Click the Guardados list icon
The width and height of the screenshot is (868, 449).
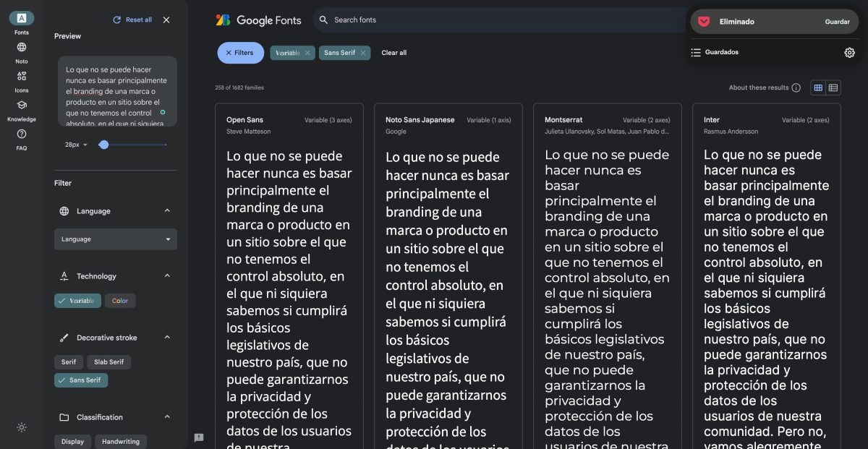(696, 53)
